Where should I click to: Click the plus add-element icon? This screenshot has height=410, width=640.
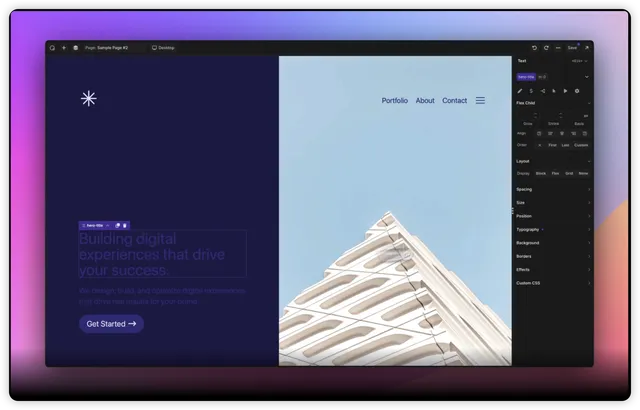(x=64, y=47)
